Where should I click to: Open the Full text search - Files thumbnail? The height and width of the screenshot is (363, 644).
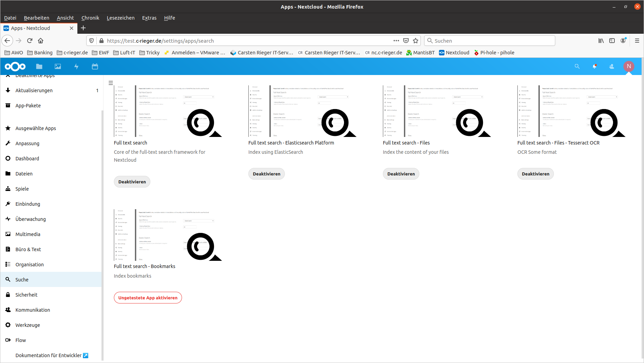(437, 111)
